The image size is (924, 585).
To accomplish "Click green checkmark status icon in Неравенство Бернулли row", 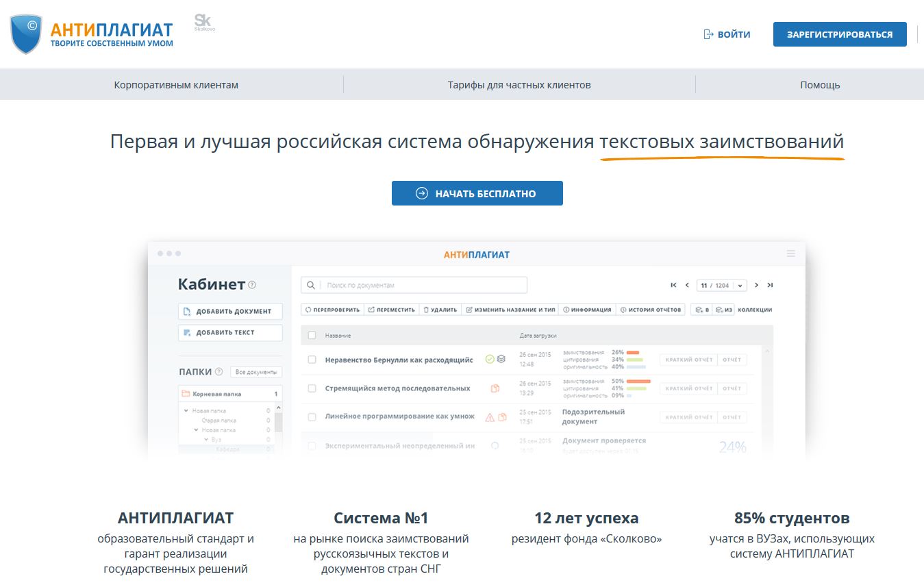I will (x=490, y=359).
